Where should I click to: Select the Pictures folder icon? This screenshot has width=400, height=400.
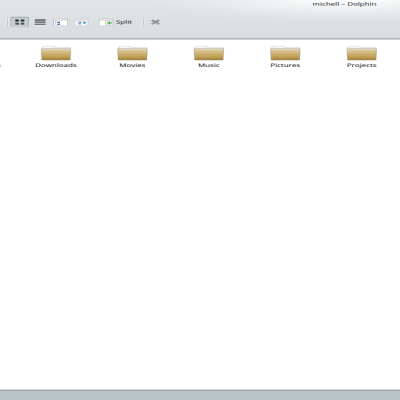coord(285,53)
